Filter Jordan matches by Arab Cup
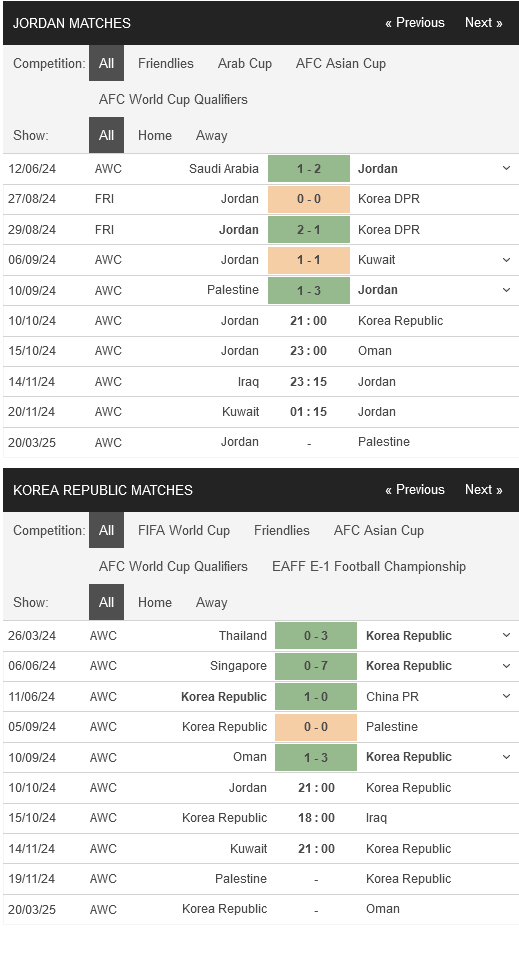The height and width of the screenshot is (953, 519). pyautogui.click(x=245, y=63)
